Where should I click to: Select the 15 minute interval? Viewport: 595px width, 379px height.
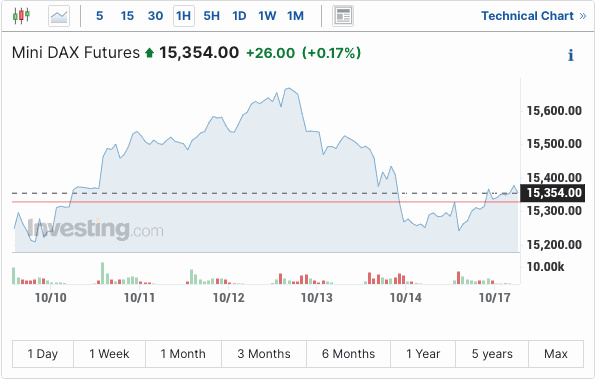pos(127,16)
